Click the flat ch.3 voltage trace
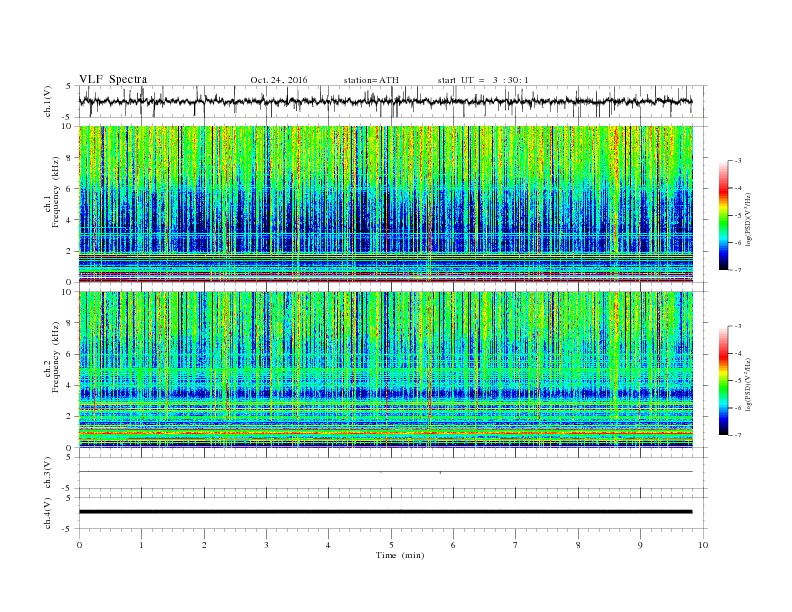The width and height of the screenshot is (792, 612). tap(385, 472)
